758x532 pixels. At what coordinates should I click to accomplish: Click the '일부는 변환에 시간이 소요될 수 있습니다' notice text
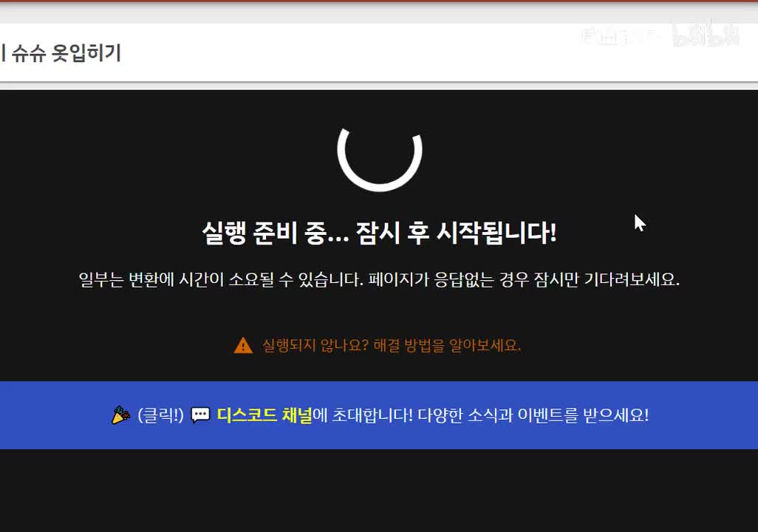tap(221, 279)
